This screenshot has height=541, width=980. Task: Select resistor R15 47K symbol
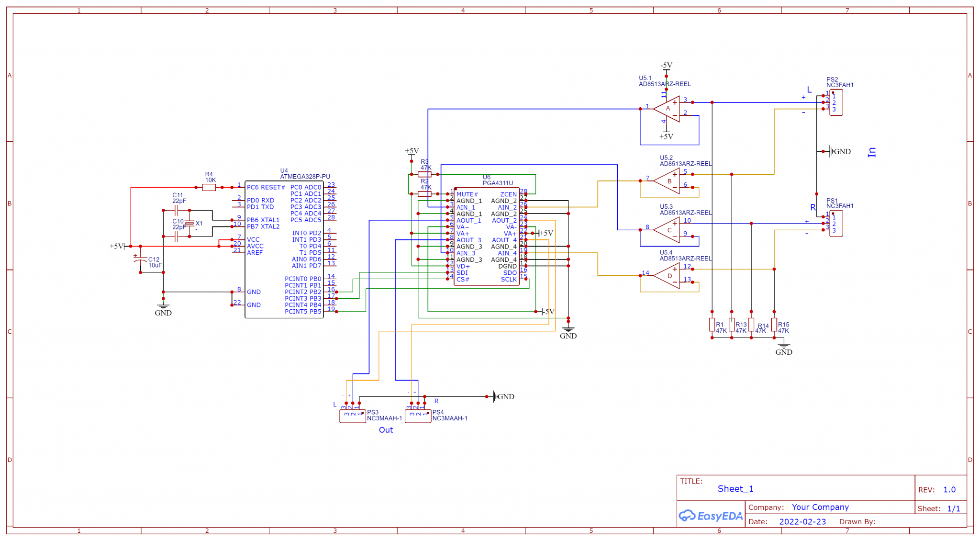pyautogui.click(x=774, y=325)
